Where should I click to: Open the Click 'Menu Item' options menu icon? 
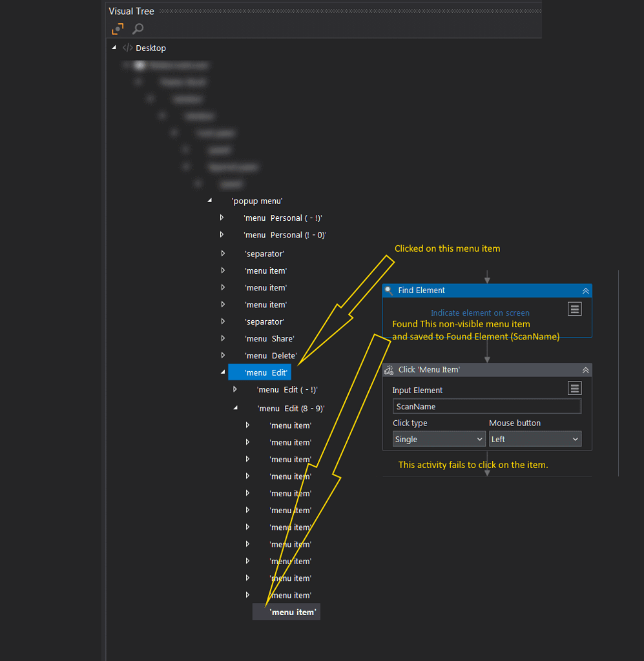(575, 388)
